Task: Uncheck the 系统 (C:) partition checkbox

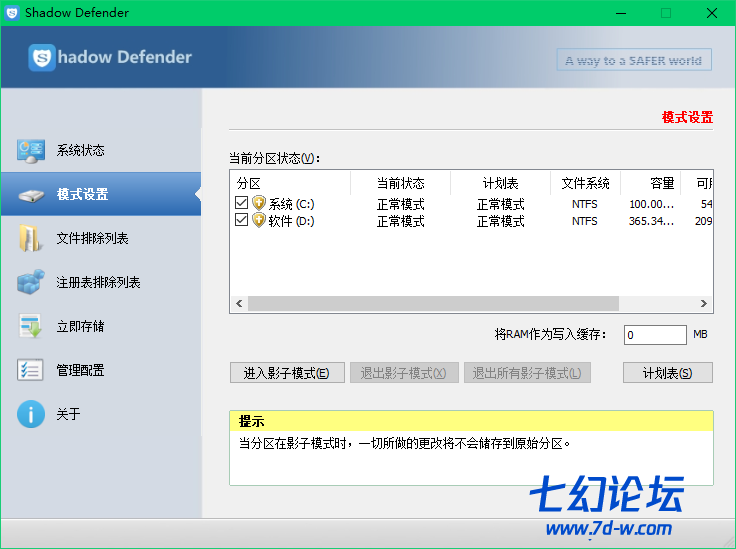Action: 241,203
